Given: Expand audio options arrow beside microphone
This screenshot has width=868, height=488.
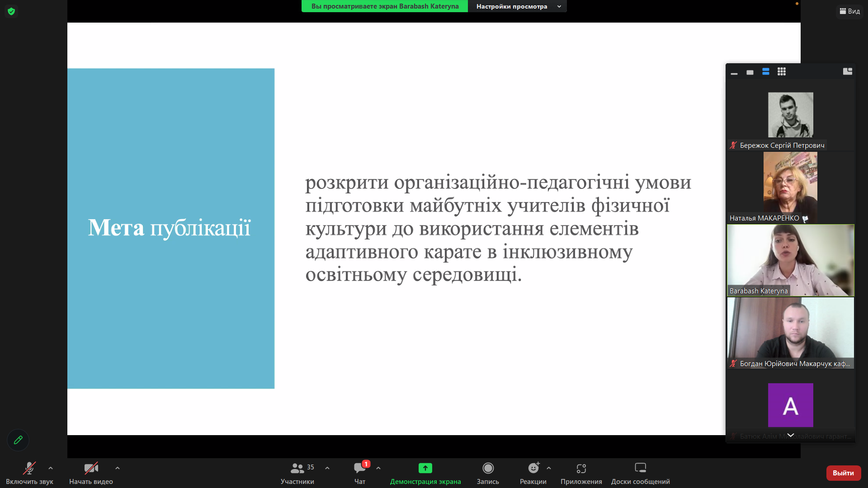Looking at the screenshot, I should click(51, 468).
